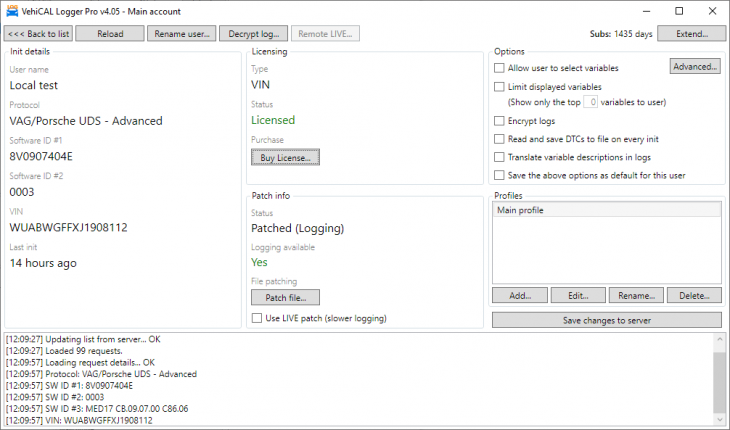Click the top variables count field
730x430 pixels.
[x=591, y=102]
